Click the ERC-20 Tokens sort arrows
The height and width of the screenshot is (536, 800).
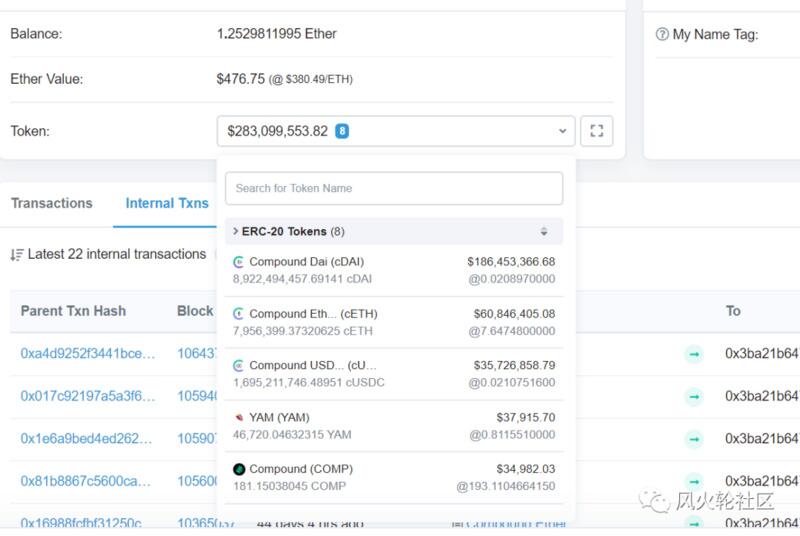coord(544,232)
